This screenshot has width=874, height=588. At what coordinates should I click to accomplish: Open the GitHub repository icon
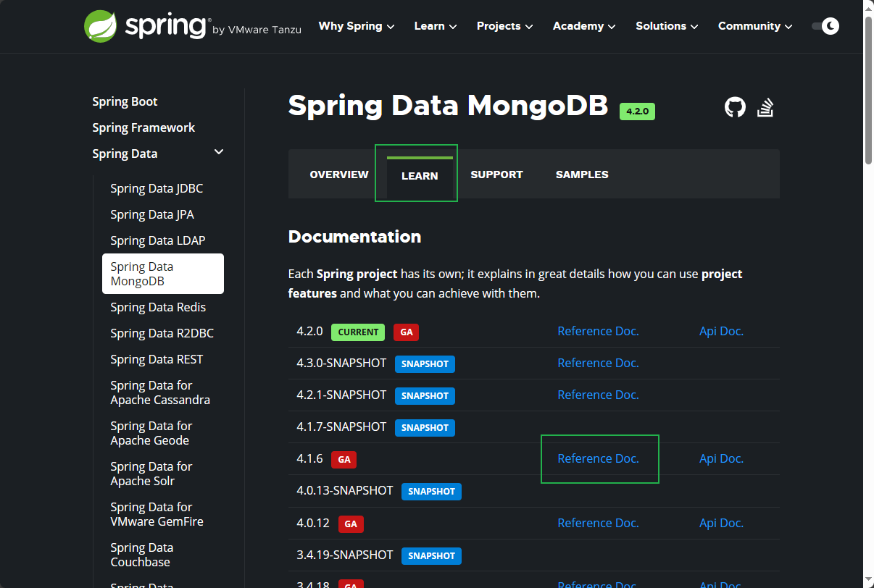(735, 108)
